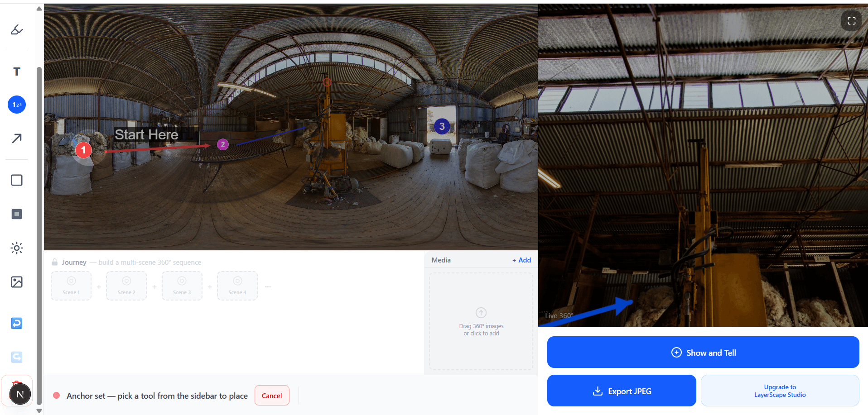
Task: Open the brightness adjustment tool
Action: tap(16, 248)
